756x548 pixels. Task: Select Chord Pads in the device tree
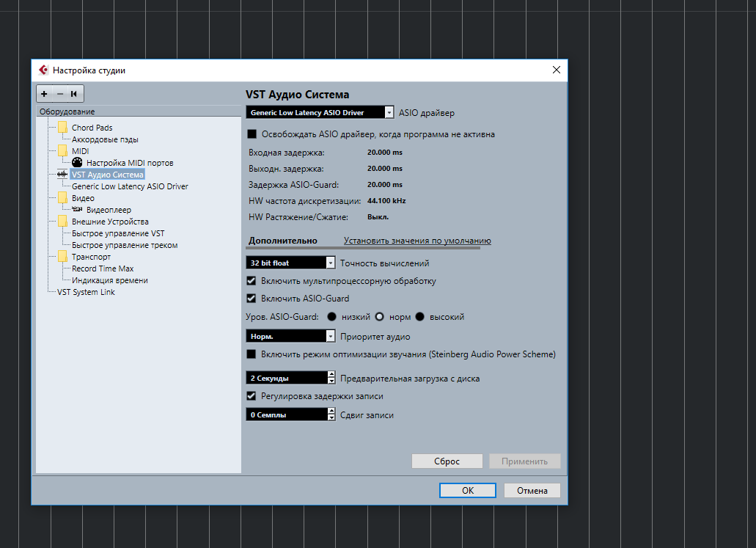coord(92,128)
